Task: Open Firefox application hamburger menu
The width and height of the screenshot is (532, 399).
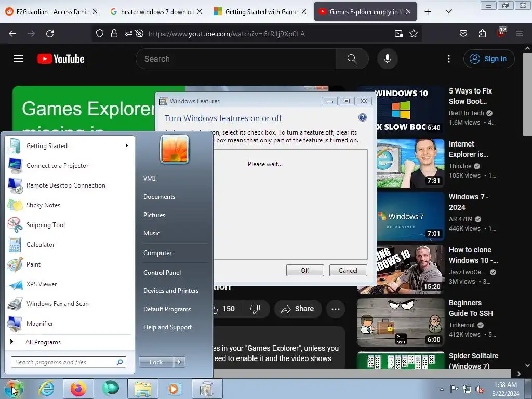Action: click(520, 34)
